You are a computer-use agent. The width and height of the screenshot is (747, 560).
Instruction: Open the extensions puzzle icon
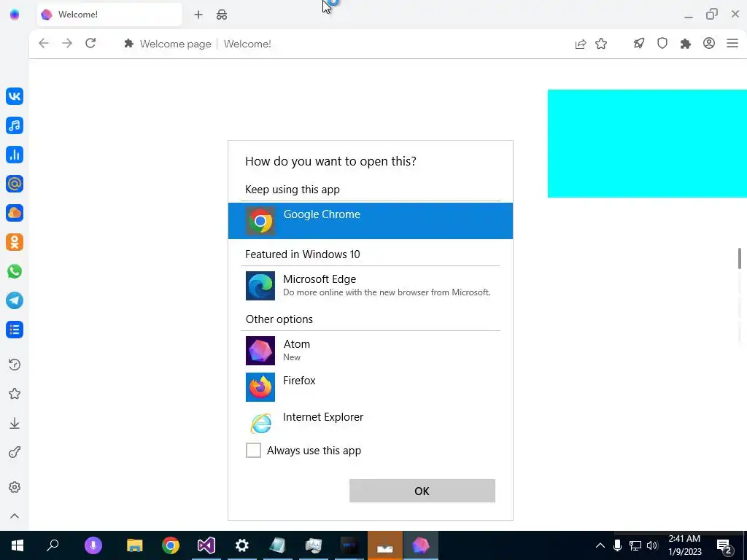686,44
